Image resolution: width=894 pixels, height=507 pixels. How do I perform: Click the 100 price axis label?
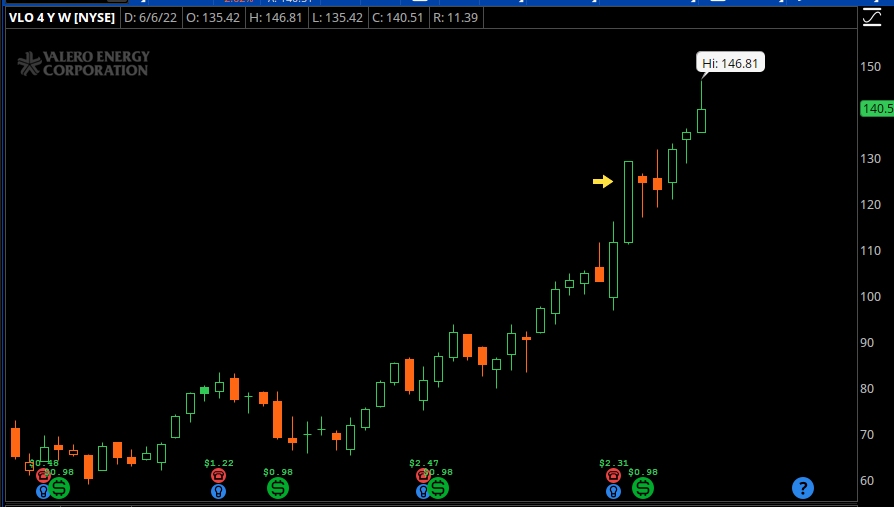[x=870, y=297]
